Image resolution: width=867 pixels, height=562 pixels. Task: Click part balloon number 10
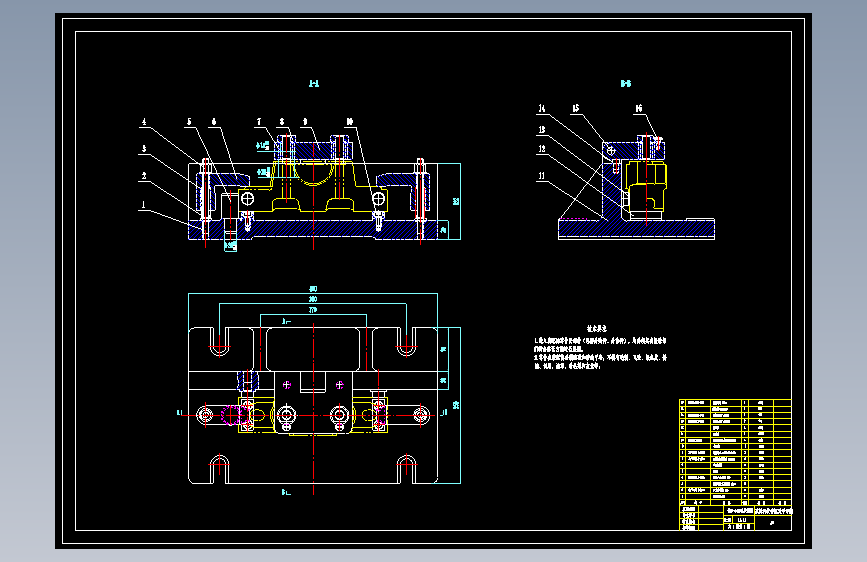tap(350, 122)
